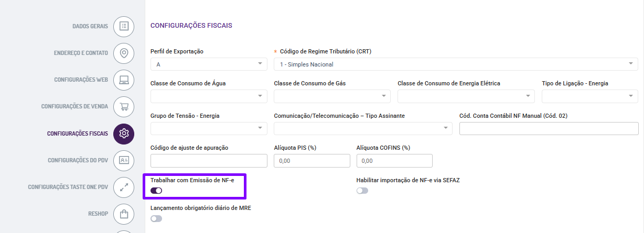This screenshot has height=233, width=644.
Task: Select Configurações Web menu label
Action: click(x=81, y=80)
